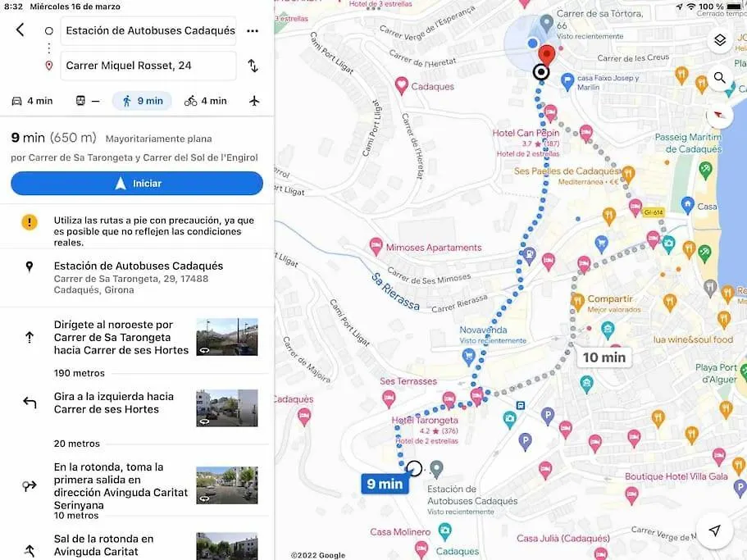Choose the cycling 4 min mode
This screenshot has height=560, width=747.
[205, 101]
